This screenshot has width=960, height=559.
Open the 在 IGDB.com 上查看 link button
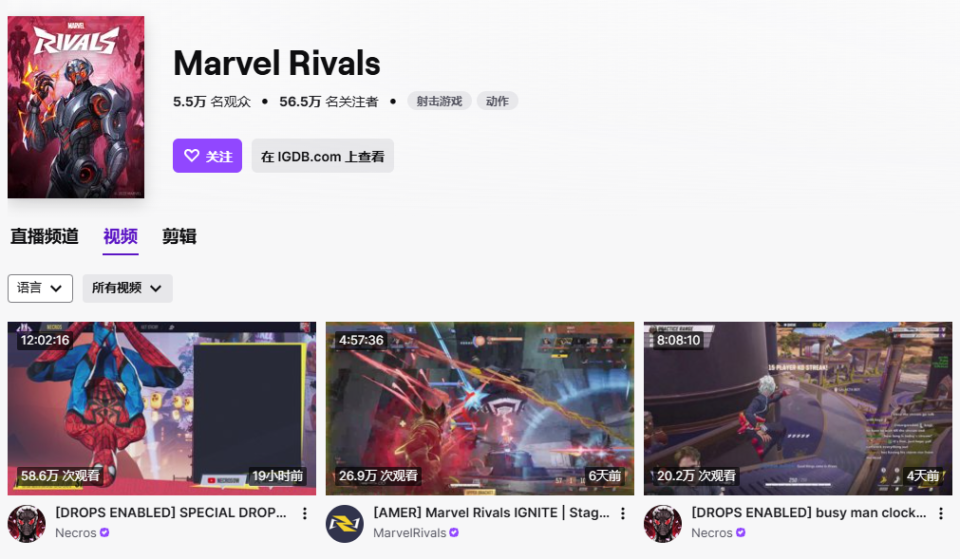point(323,156)
